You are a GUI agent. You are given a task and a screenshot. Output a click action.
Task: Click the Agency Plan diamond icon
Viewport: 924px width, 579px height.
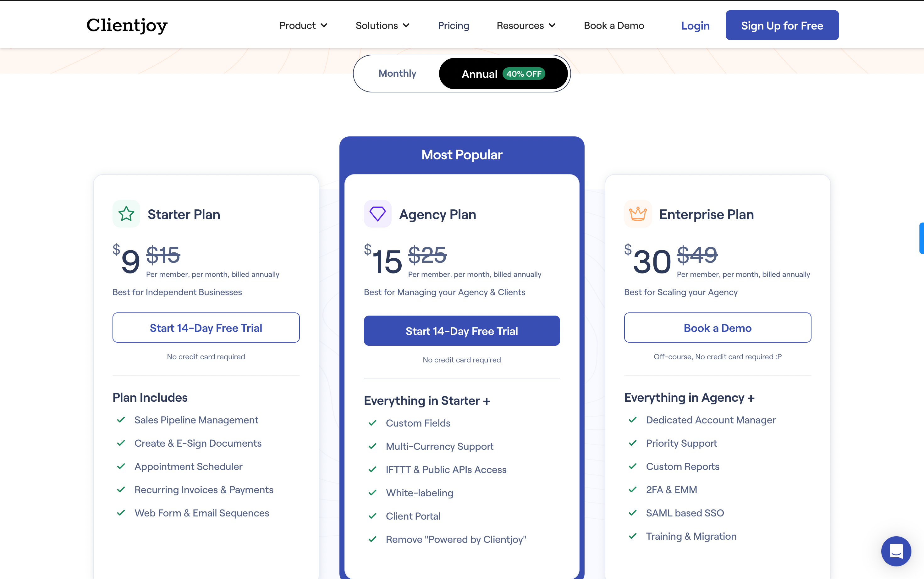point(377,214)
